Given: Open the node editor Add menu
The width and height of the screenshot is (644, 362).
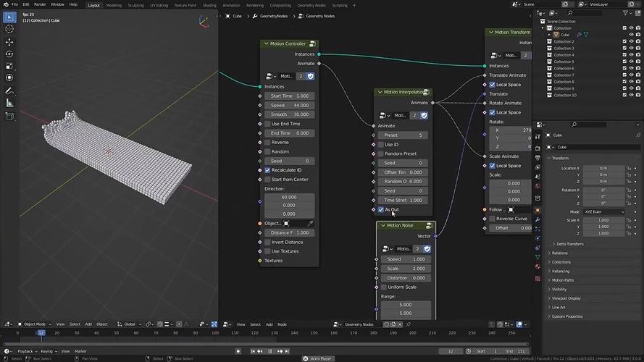Looking at the screenshot, I should (x=269, y=324).
